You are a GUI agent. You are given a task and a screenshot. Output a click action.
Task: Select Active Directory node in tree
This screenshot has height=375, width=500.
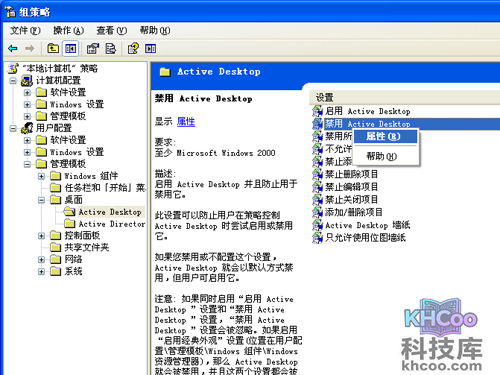[x=112, y=224]
